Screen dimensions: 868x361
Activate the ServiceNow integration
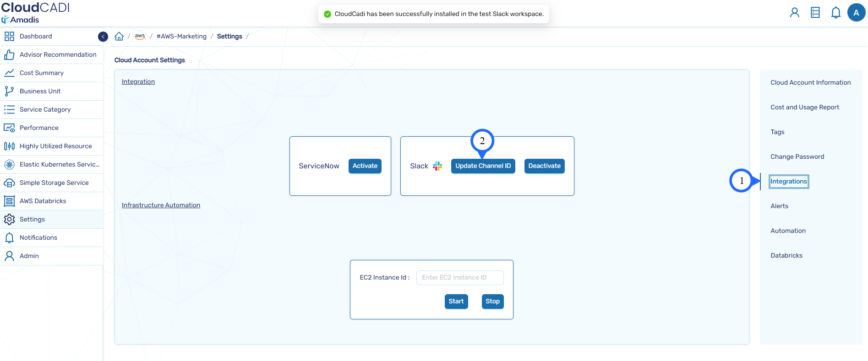365,166
